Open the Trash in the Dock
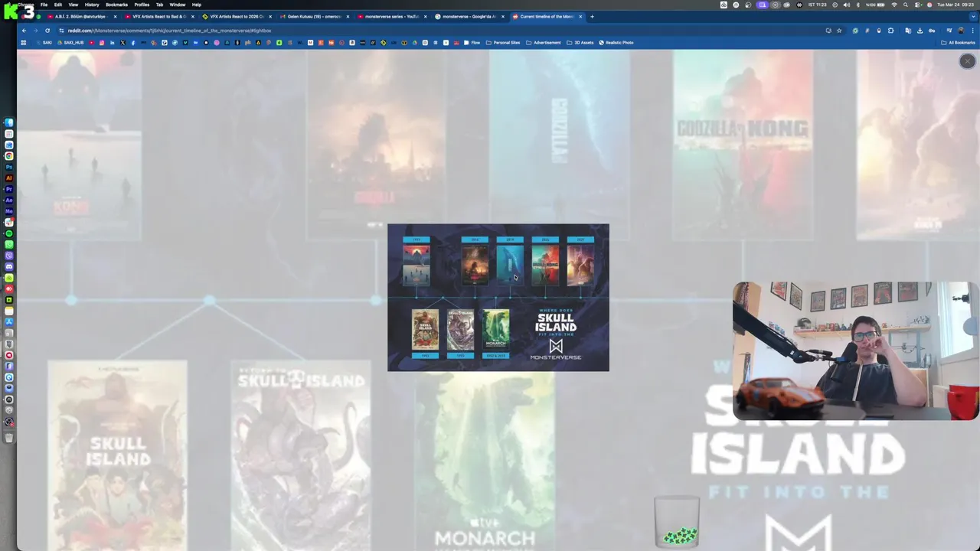This screenshot has width=980, height=551. pos(9,438)
